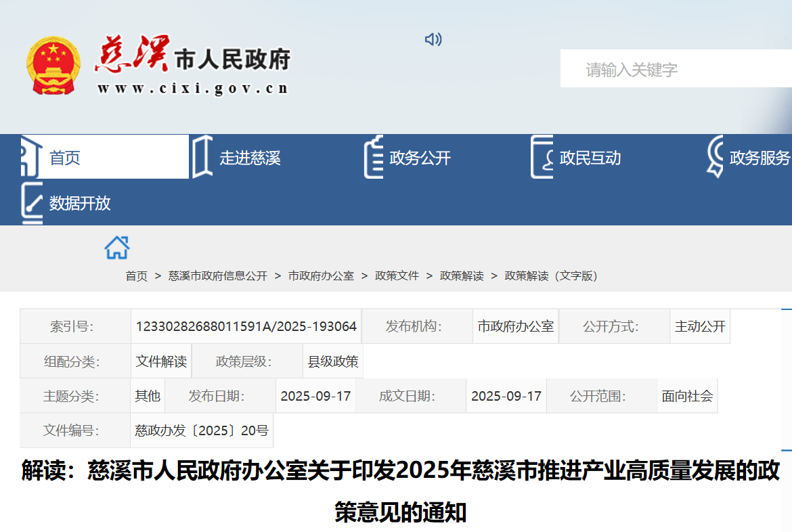Select the 政务公开 menu item
The image size is (792, 532).
(x=420, y=158)
